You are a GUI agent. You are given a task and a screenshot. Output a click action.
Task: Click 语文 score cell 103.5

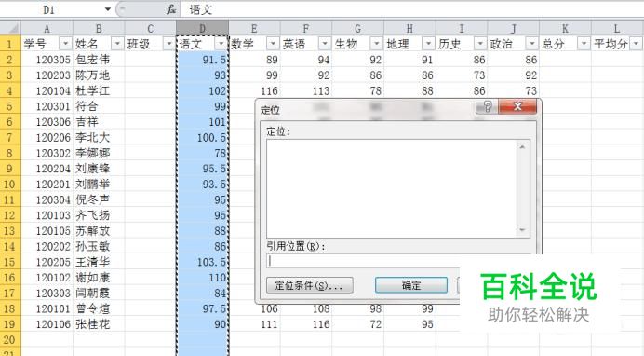[x=203, y=262]
